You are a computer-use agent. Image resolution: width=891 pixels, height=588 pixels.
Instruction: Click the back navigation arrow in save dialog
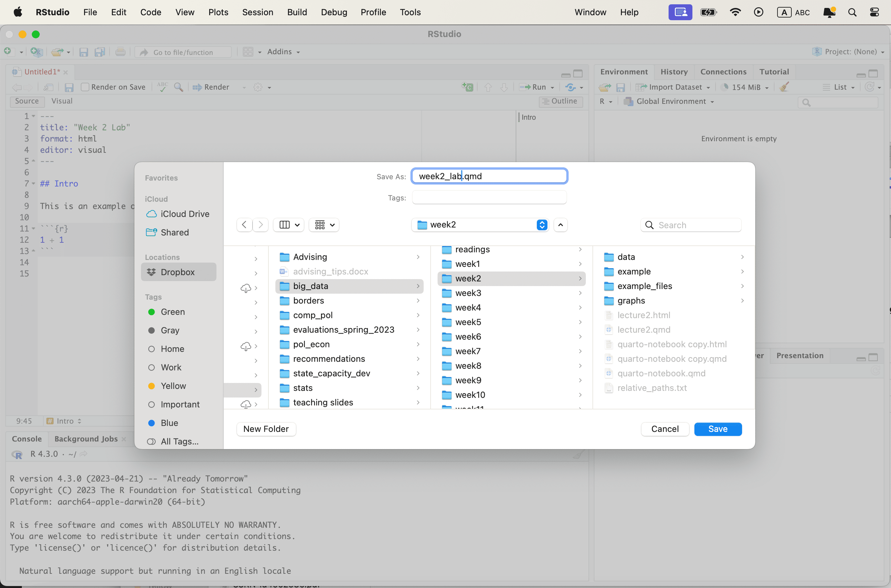click(x=244, y=225)
